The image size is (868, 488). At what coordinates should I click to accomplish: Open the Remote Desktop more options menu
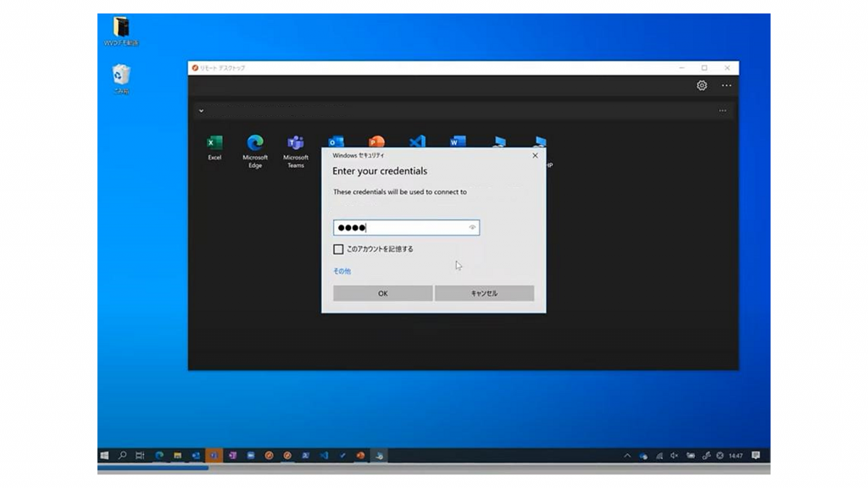click(726, 86)
